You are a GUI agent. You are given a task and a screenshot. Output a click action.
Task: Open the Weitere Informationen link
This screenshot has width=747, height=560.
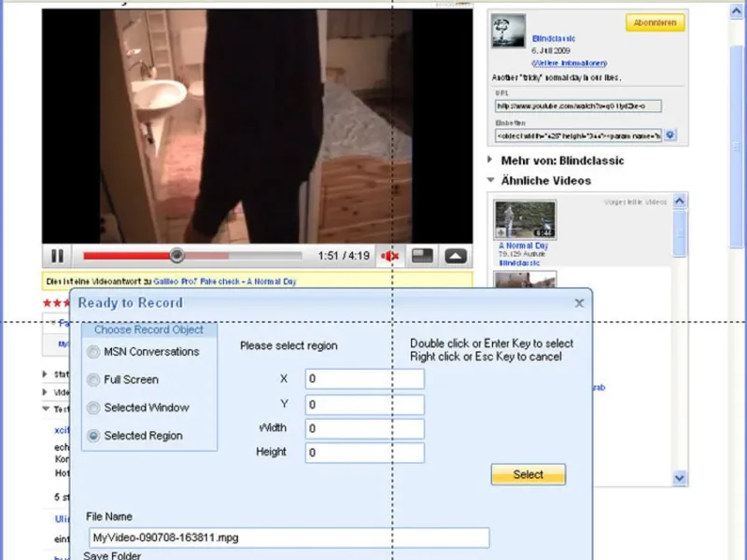570,63
